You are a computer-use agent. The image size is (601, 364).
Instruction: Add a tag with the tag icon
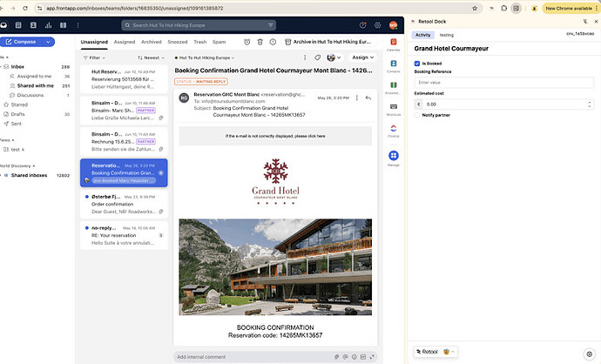317,57
